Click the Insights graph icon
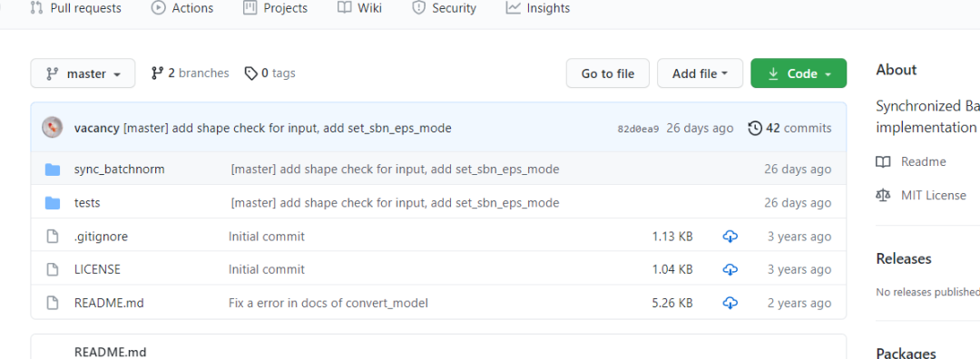The width and height of the screenshot is (980, 359). [513, 8]
